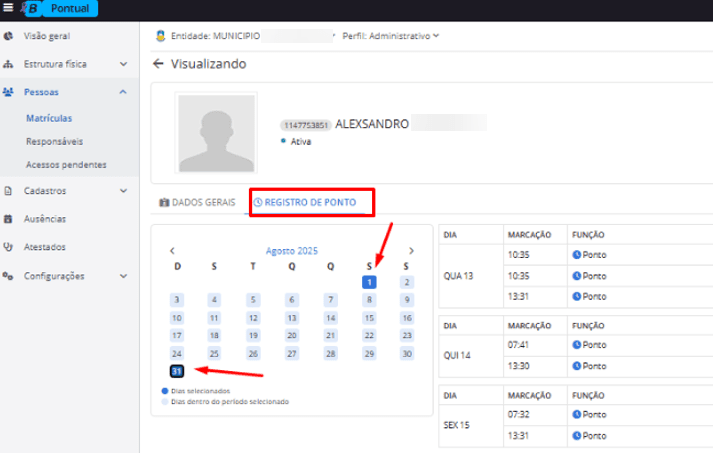Go to next month in calendar
Image resolution: width=713 pixels, height=453 pixels.
[x=411, y=251]
